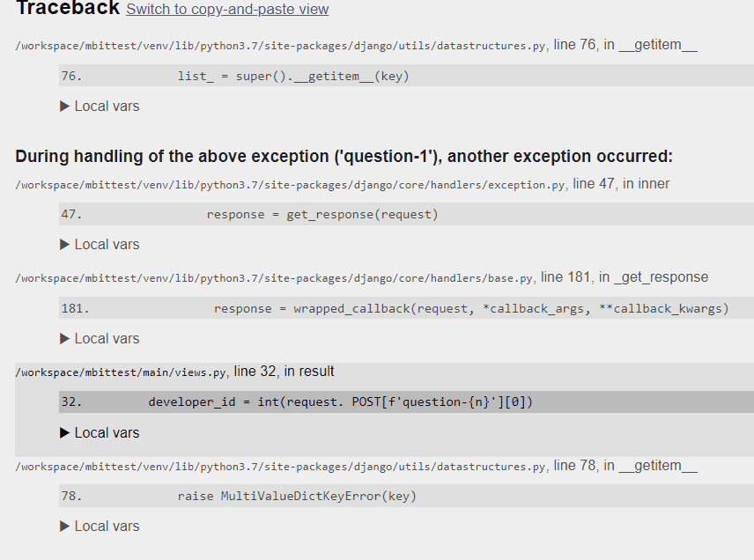This screenshot has width=754, height=560.
Task: Expand Local vars in the views.py frame
Action: coord(100,433)
